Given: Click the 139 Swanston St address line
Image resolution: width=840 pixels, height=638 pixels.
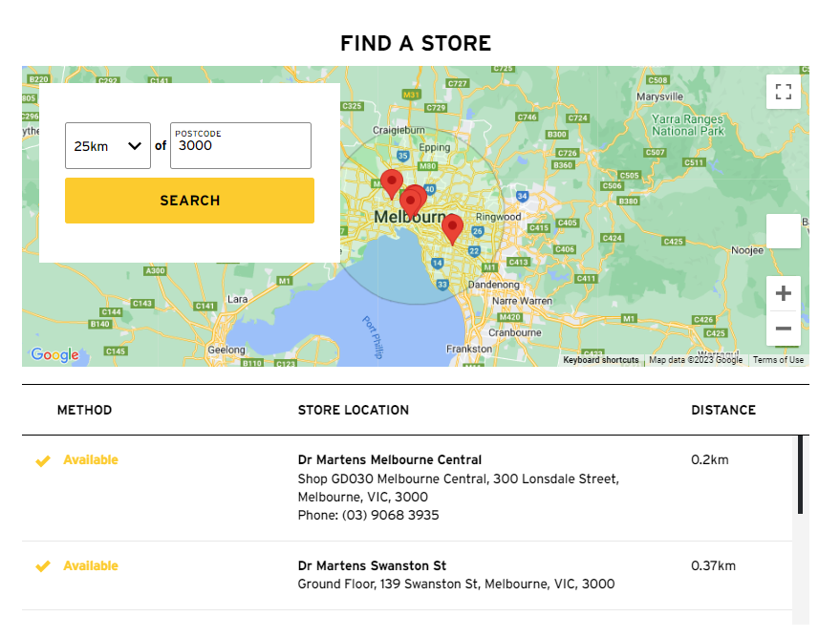Looking at the screenshot, I should 456,584.
